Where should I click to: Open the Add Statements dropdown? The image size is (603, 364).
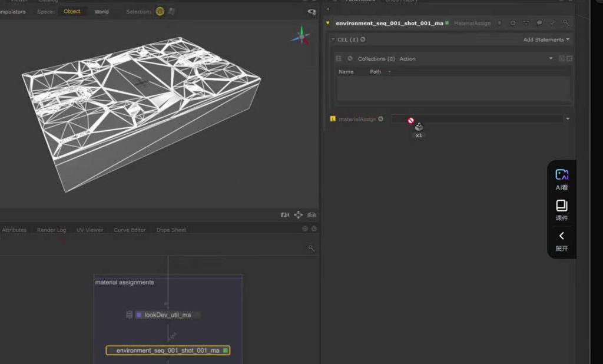click(x=546, y=39)
